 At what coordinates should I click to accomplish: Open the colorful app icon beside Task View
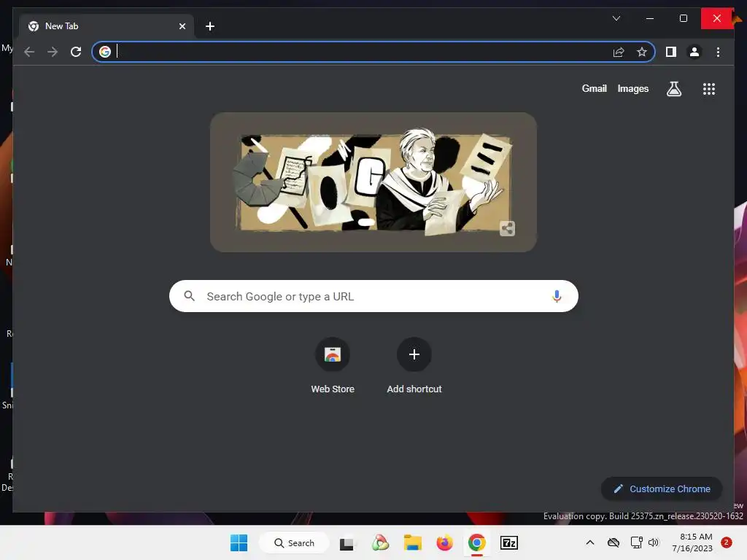click(x=380, y=542)
